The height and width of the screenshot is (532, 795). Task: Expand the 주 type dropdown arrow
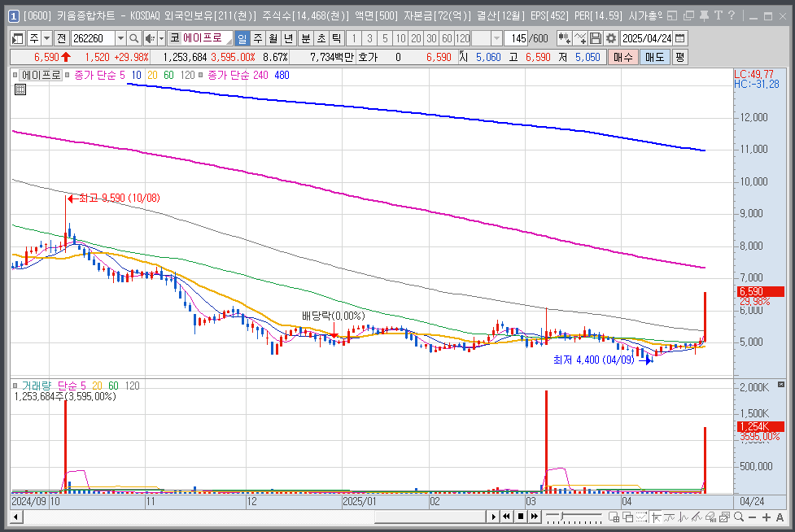pyautogui.click(x=46, y=38)
